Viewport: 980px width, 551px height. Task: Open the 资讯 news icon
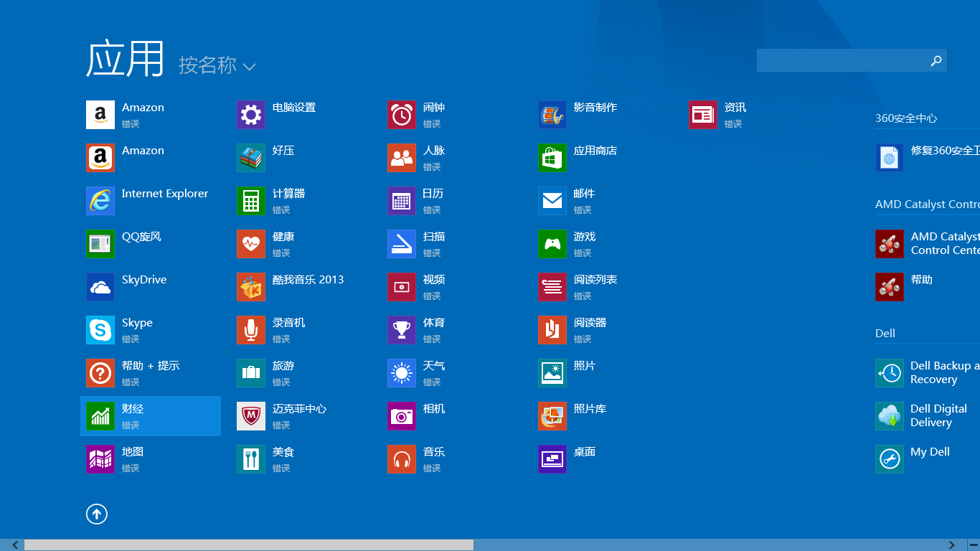703,115
